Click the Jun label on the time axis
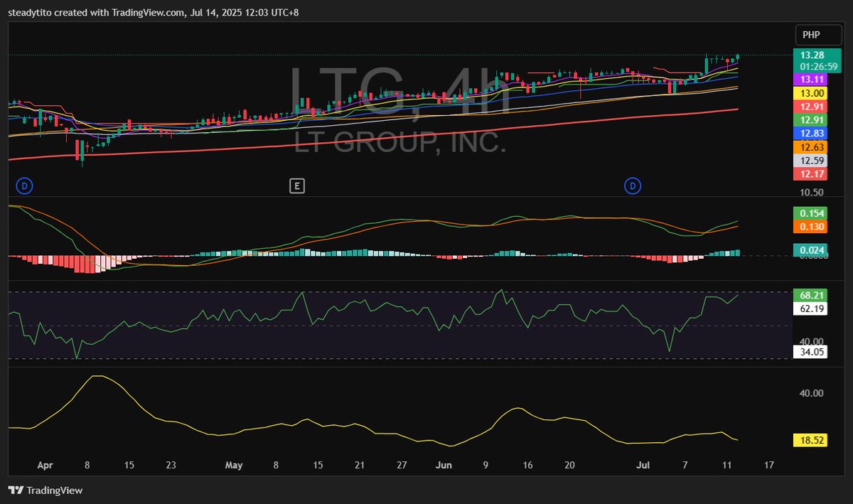This screenshot has height=504, width=853. coord(444,466)
